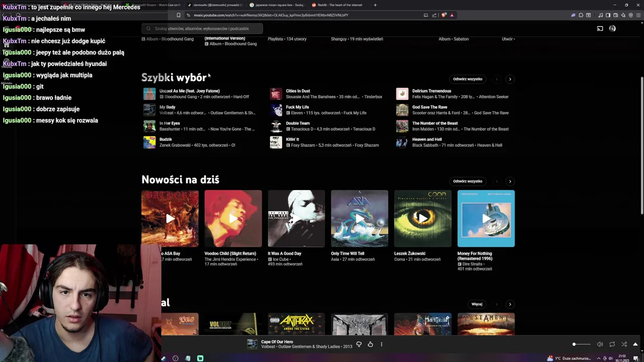The height and width of the screenshot is (362, 644).
Task: Play Voodoo Child (Slight Return) album cover
Action: click(x=233, y=219)
